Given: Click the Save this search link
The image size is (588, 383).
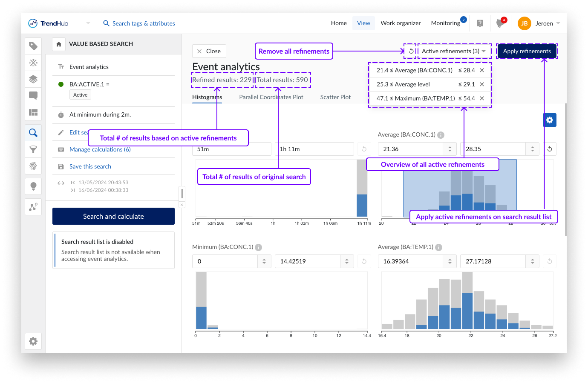Looking at the screenshot, I should 90,166.
